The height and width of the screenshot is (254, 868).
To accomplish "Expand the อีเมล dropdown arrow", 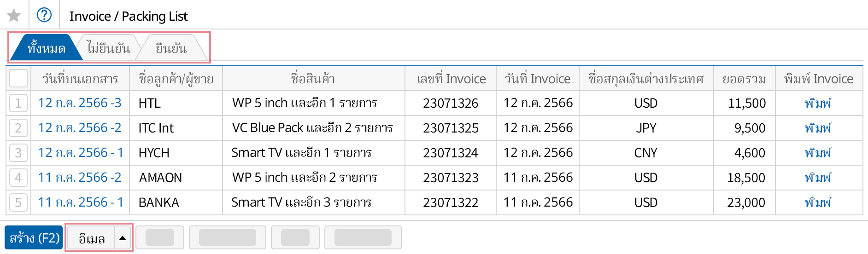I will pos(123,238).
